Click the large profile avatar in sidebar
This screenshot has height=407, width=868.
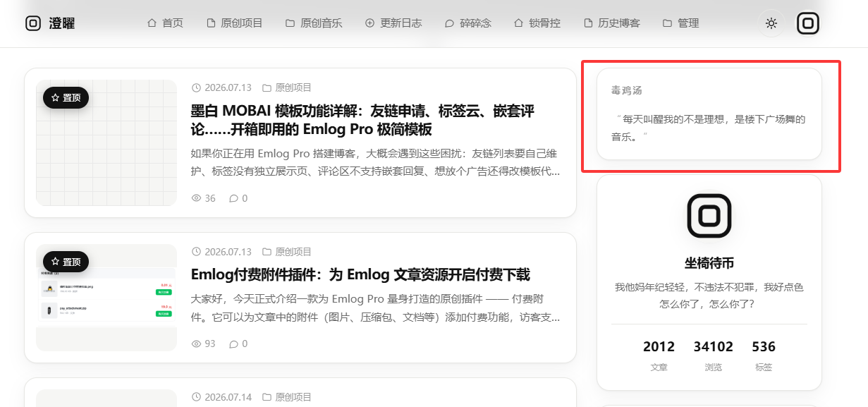[x=709, y=216]
